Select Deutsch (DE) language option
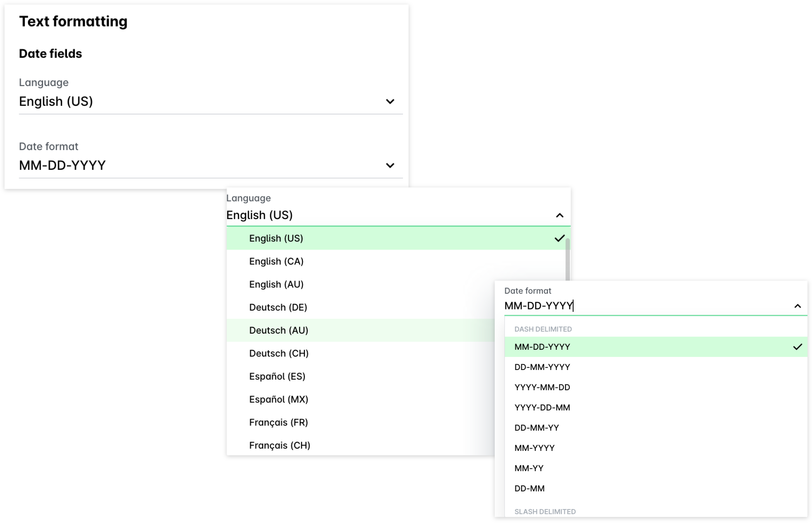The height and width of the screenshot is (523, 812). pyautogui.click(x=361, y=307)
